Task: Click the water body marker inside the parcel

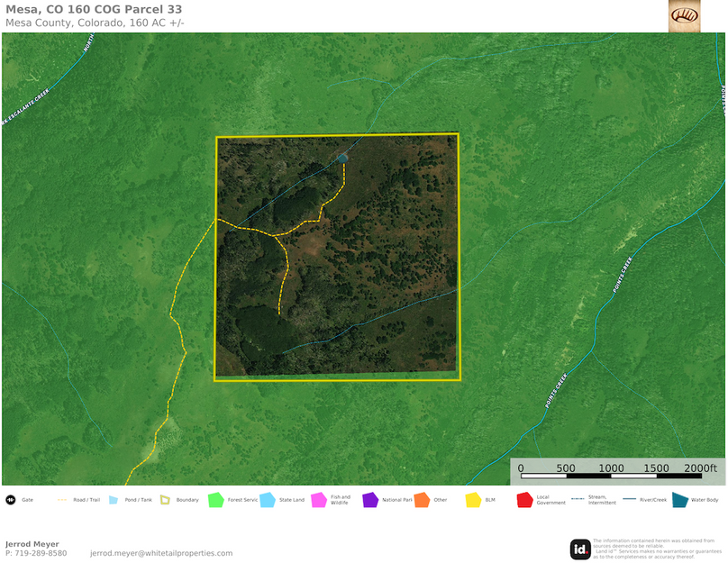Action: [x=342, y=158]
